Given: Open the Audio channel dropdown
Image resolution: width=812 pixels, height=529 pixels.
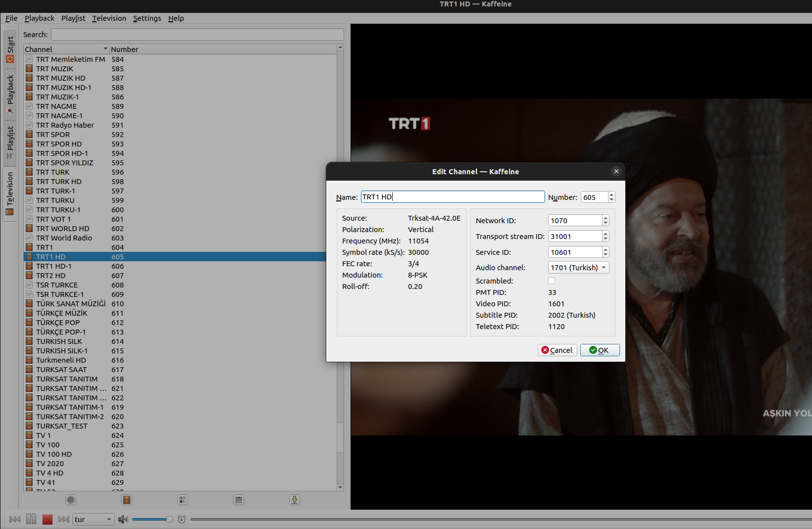Looking at the screenshot, I should [578, 268].
